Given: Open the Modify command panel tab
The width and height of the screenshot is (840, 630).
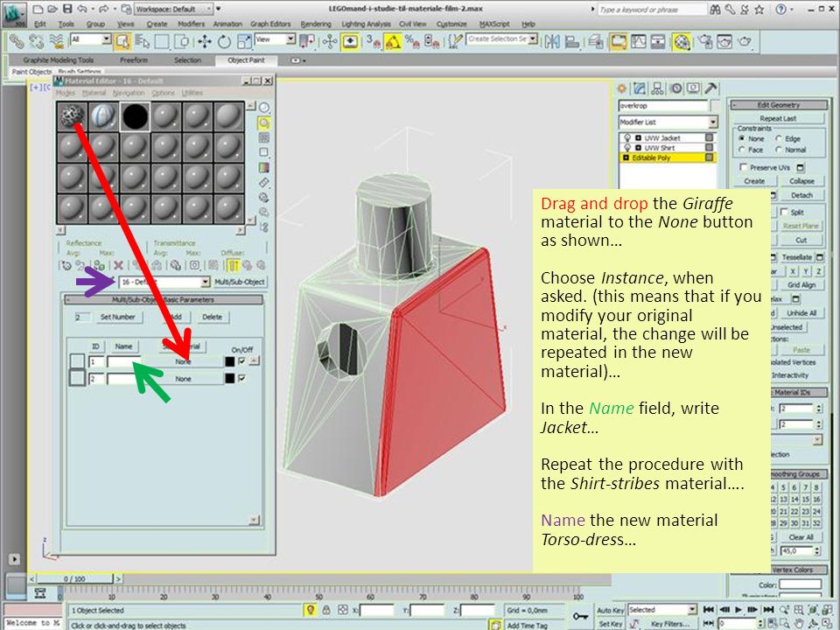Looking at the screenshot, I should coord(639,88).
